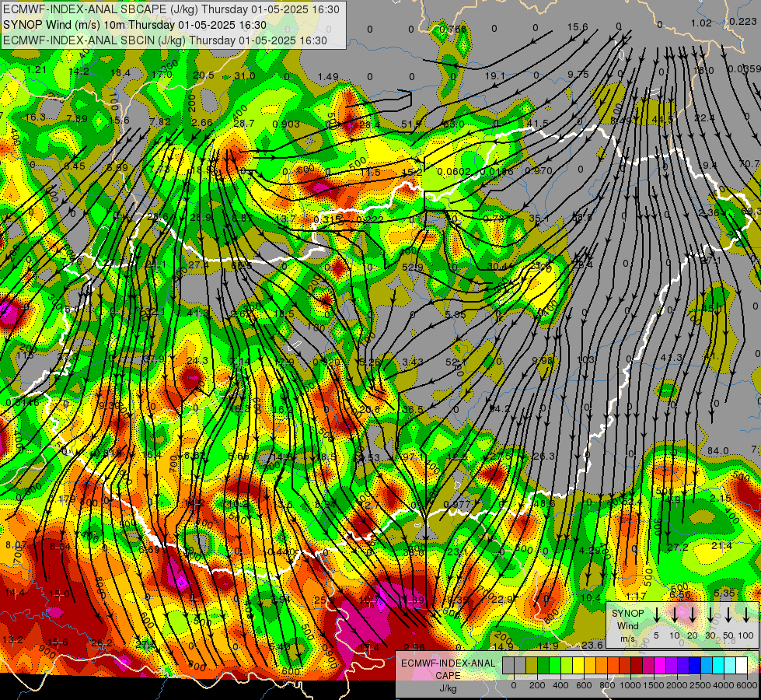Click the map value '36.5'
761x700 pixels.
pyautogui.click(x=413, y=410)
